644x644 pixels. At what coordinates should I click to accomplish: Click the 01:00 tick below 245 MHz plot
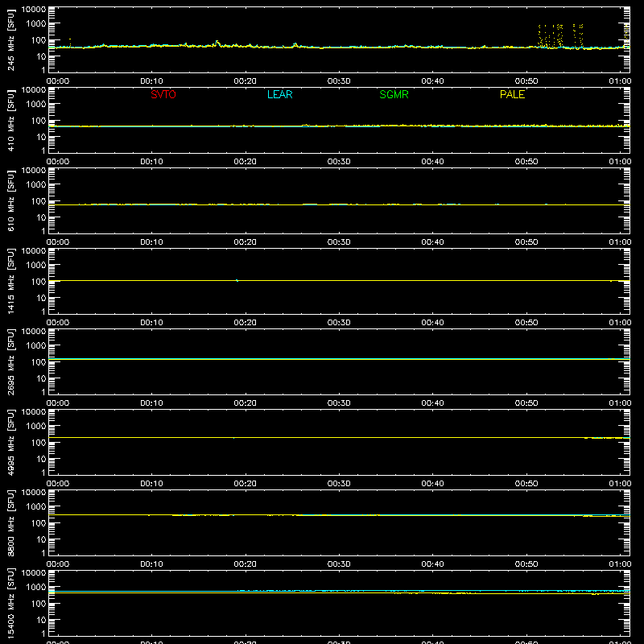coord(620,81)
